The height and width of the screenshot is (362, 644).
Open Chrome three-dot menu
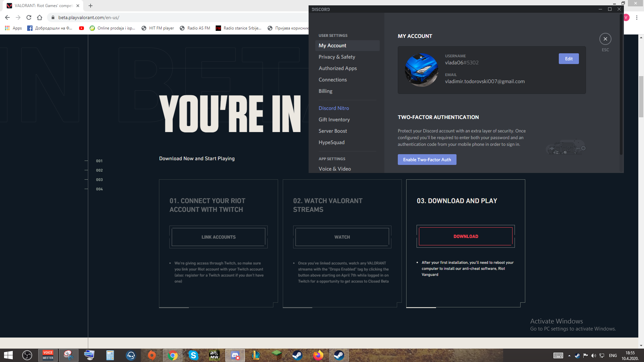pyautogui.click(x=637, y=17)
